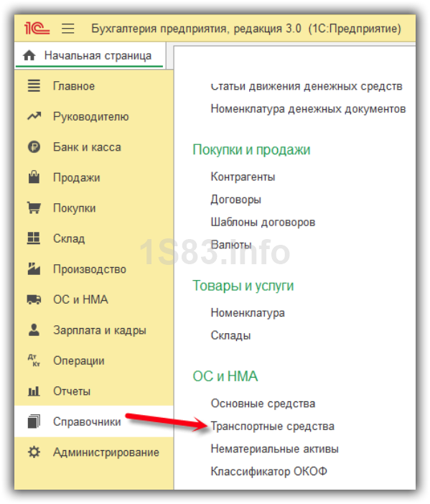Screen dimensions: 430x504
Task: Click the cart icon for Покупки
Action: [34, 207]
